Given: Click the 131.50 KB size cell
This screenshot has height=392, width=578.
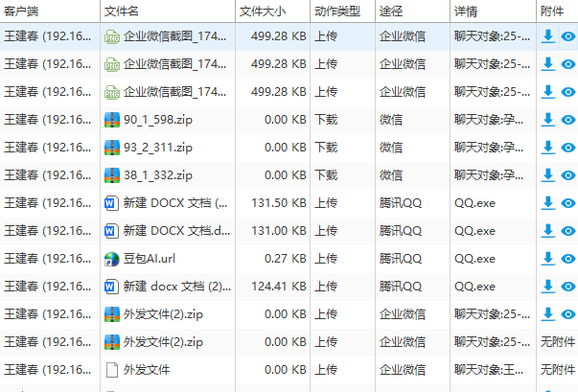Looking at the screenshot, I should coord(279,203).
